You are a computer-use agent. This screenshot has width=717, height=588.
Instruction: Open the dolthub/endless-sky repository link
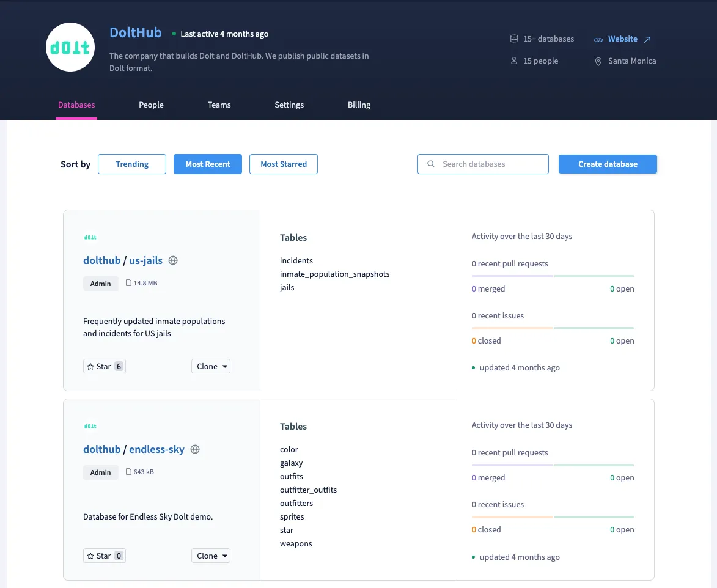coord(157,449)
